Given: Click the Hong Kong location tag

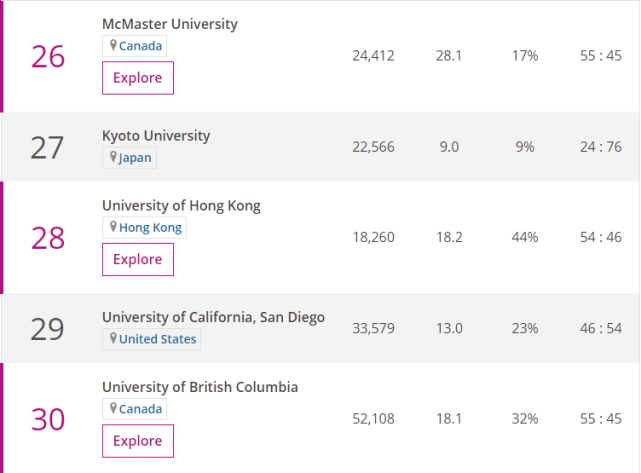Looking at the screenshot, I should click(149, 228).
